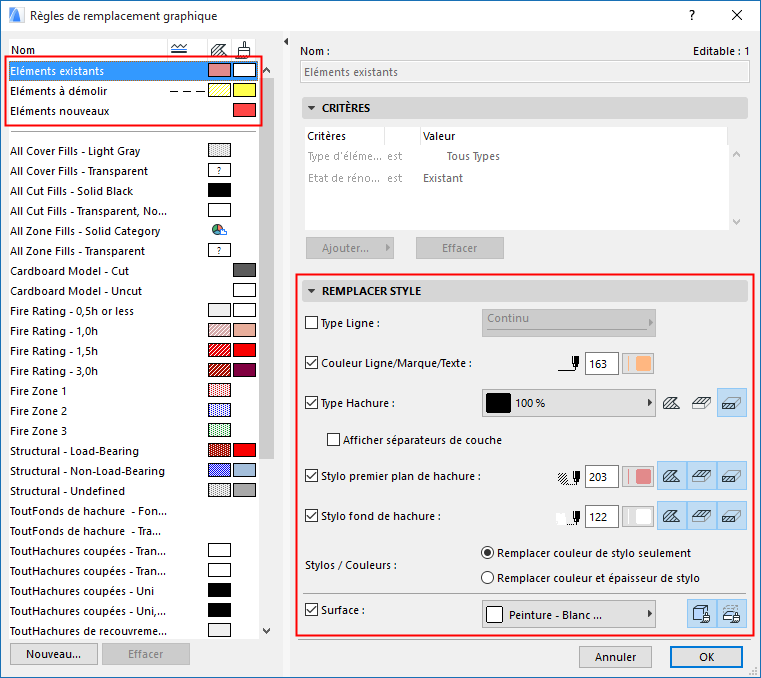Viewport: 761px width, 678px height.
Task: Click the rules list scroll up arrow
Action: pos(266,71)
